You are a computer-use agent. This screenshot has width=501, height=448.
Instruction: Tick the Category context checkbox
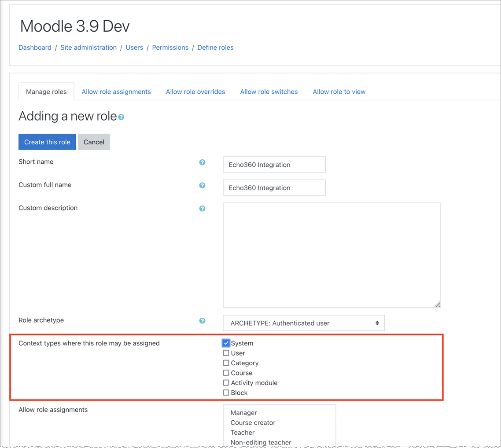pyautogui.click(x=226, y=363)
